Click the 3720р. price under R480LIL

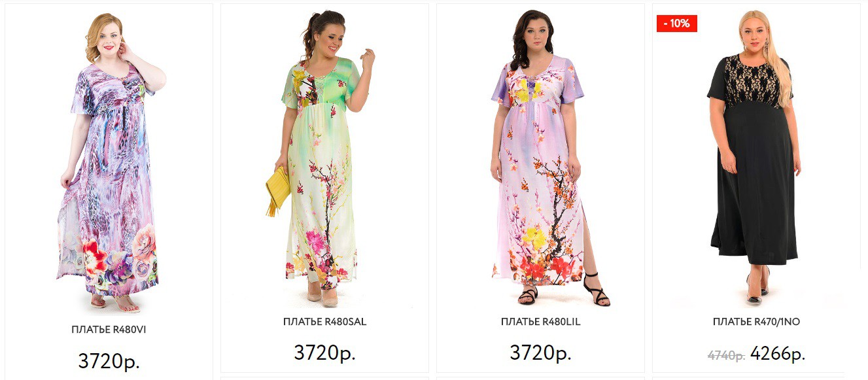540,353
